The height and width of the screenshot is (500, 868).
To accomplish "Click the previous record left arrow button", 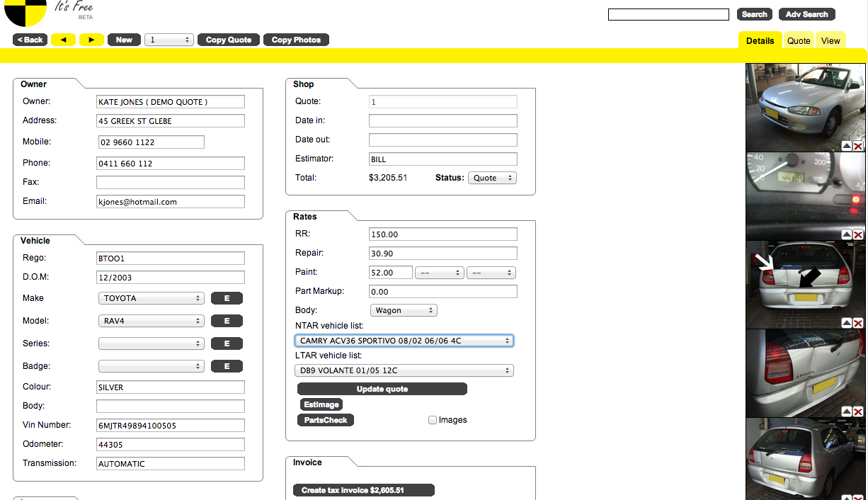I will tap(63, 40).
